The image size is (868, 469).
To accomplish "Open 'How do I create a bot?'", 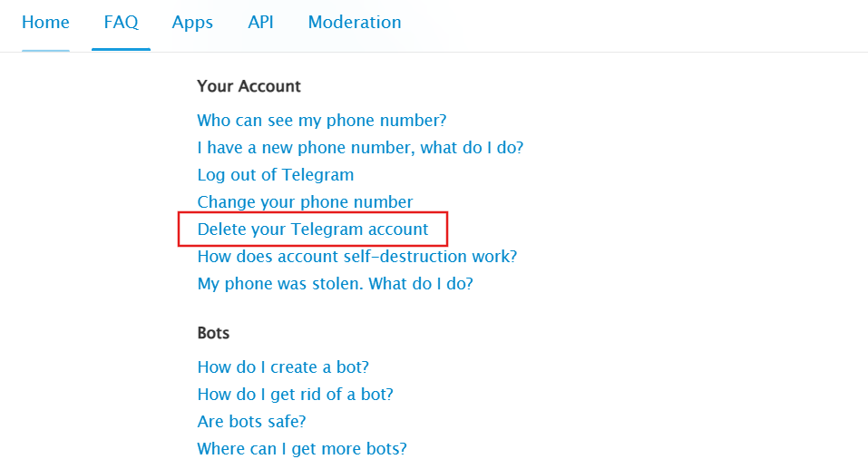I will [x=283, y=367].
